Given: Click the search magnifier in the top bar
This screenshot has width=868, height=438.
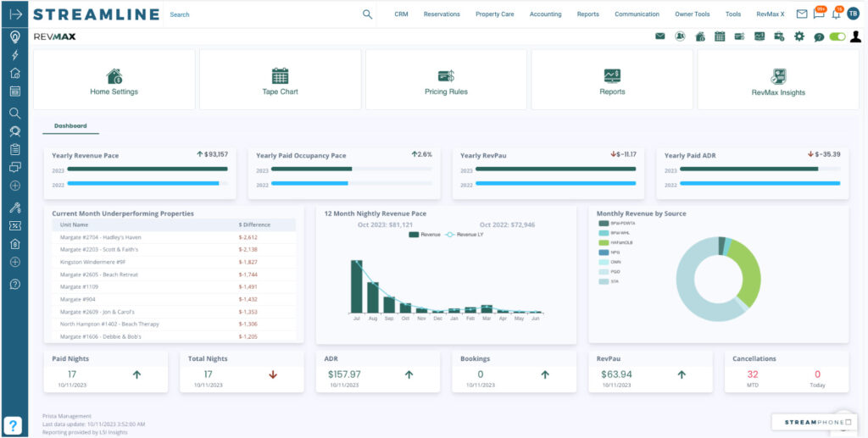Looking at the screenshot, I should point(368,14).
